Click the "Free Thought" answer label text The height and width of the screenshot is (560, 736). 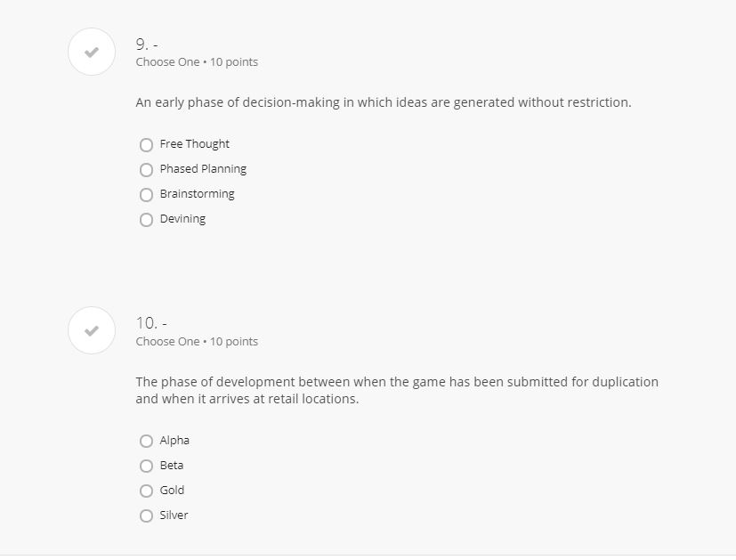pos(195,144)
